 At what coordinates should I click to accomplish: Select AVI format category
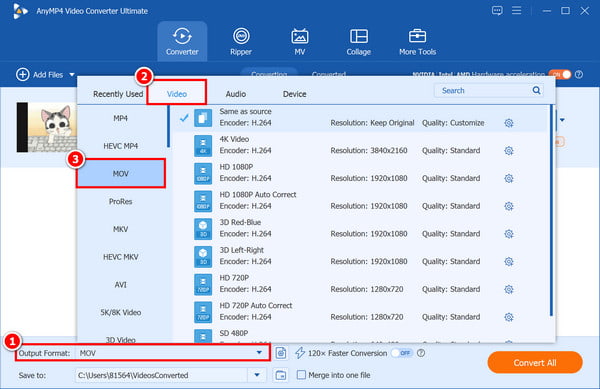[121, 285]
